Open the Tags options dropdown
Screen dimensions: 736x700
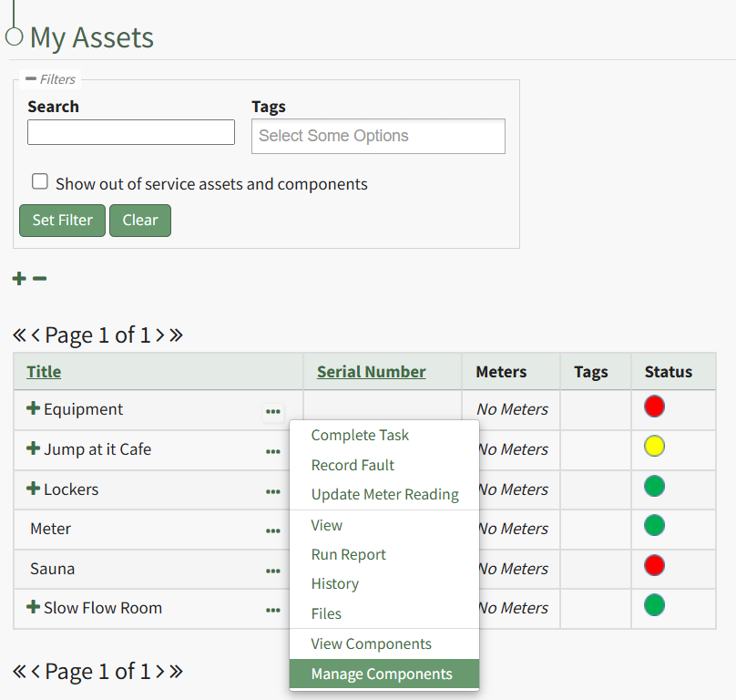click(x=378, y=136)
